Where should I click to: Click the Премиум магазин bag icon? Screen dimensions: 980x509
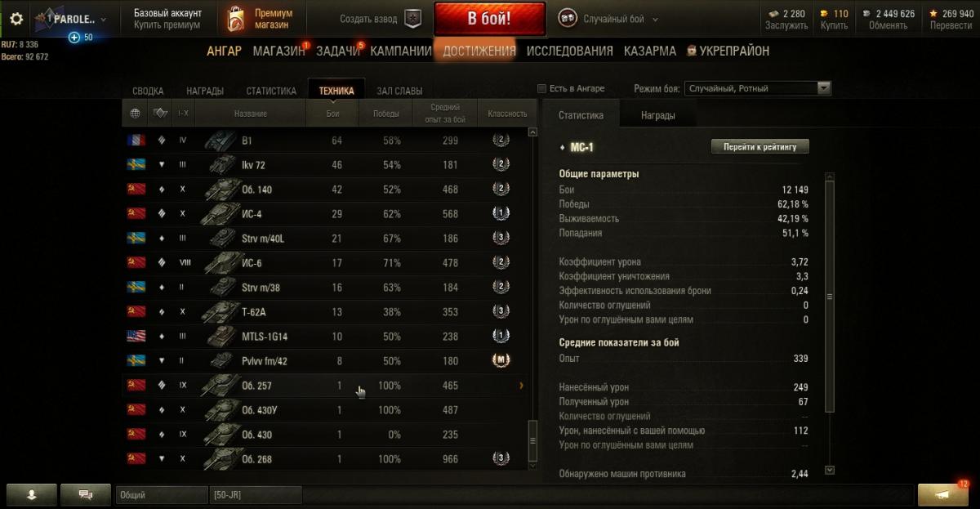tap(235, 19)
